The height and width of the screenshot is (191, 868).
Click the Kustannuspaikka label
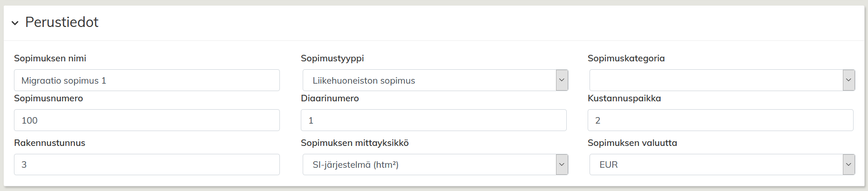(x=624, y=99)
